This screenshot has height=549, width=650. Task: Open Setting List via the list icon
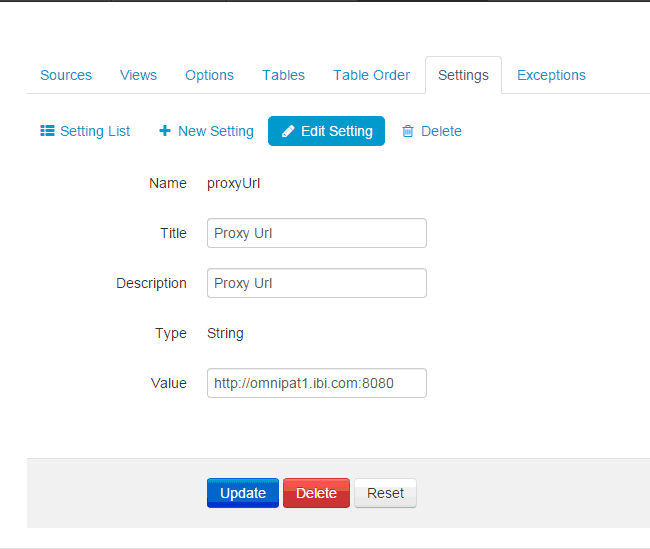pyautogui.click(x=47, y=131)
